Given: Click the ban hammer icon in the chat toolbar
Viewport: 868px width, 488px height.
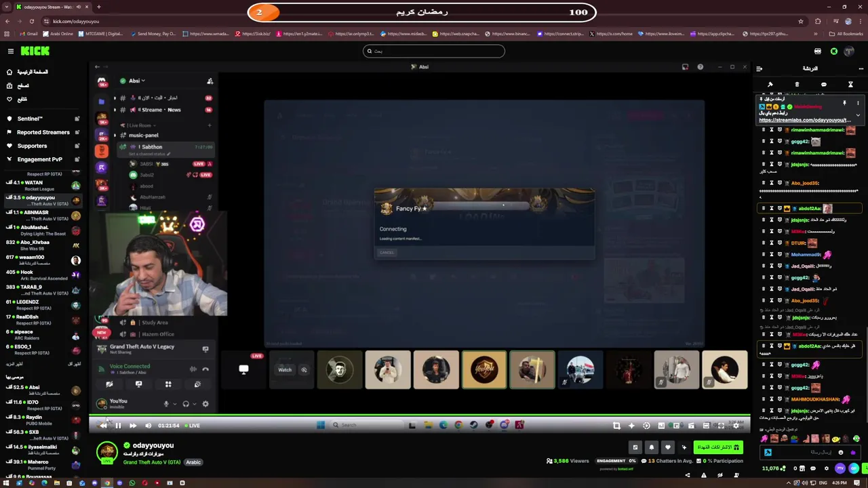Looking at the screenshot, I should [x=770, y=85].
